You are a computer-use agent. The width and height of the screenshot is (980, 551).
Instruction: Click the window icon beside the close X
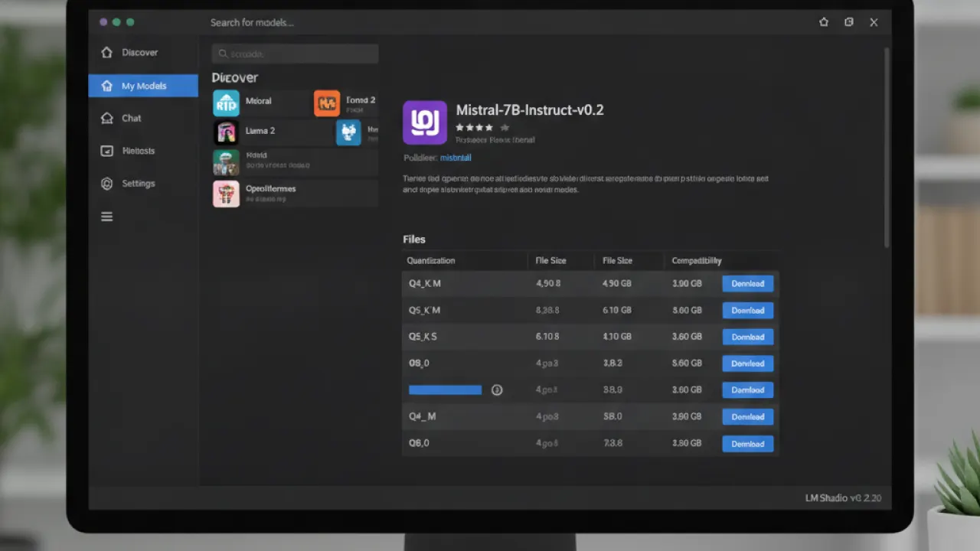849,22
